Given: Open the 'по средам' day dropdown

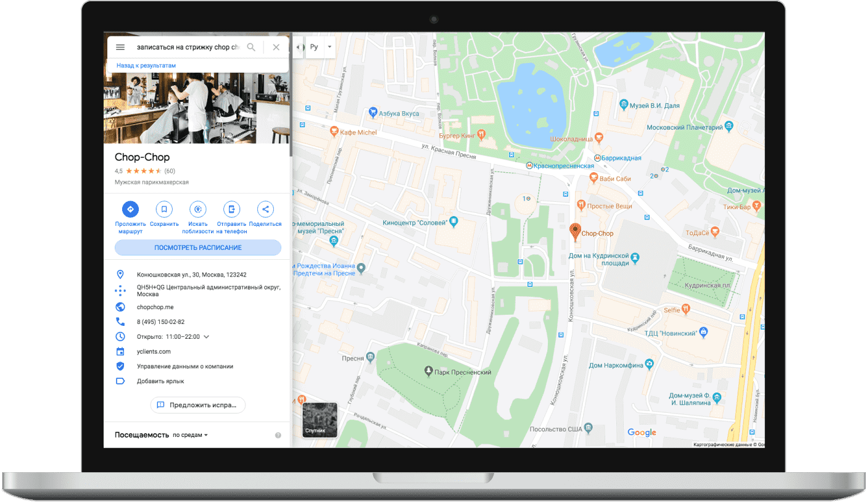Looking at the screenshot, I should (190, 435).
